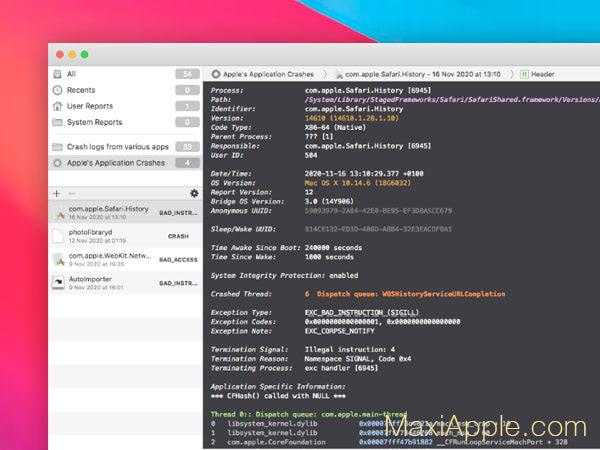Screen dimensions: 600x450
Task: Click the Termination Reason Namespace SIGNAL text
Action: click(358, 359)
